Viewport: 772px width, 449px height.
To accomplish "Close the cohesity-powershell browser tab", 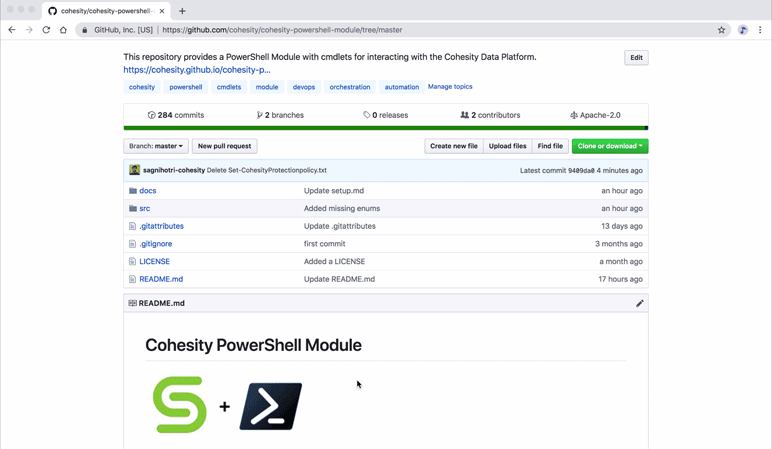I will click(162, 11).
